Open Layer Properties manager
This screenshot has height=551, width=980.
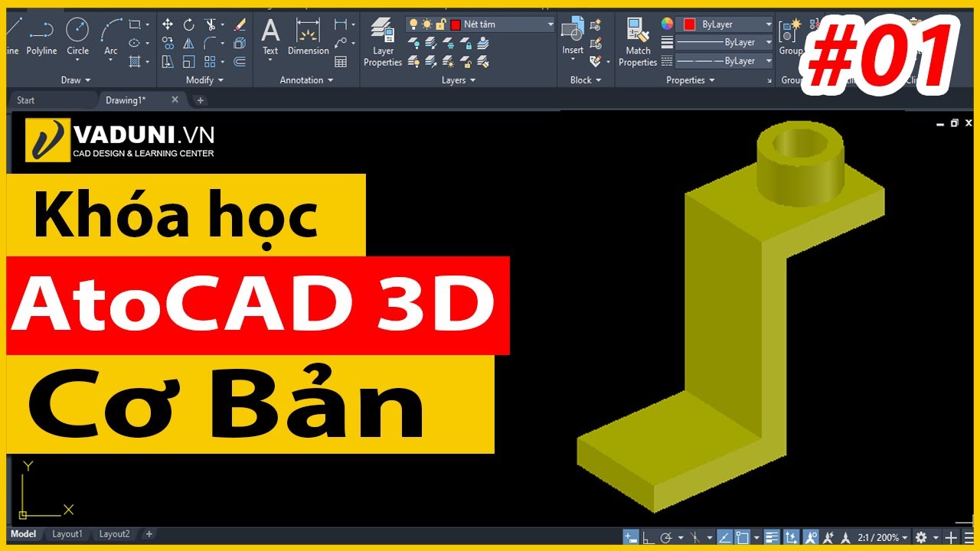[x=383, y=42]
